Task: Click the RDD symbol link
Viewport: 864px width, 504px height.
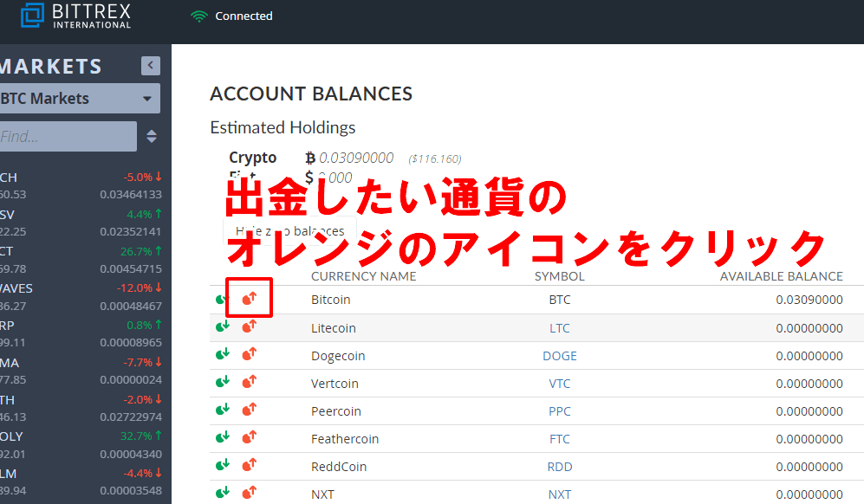Action: [560, 467]
